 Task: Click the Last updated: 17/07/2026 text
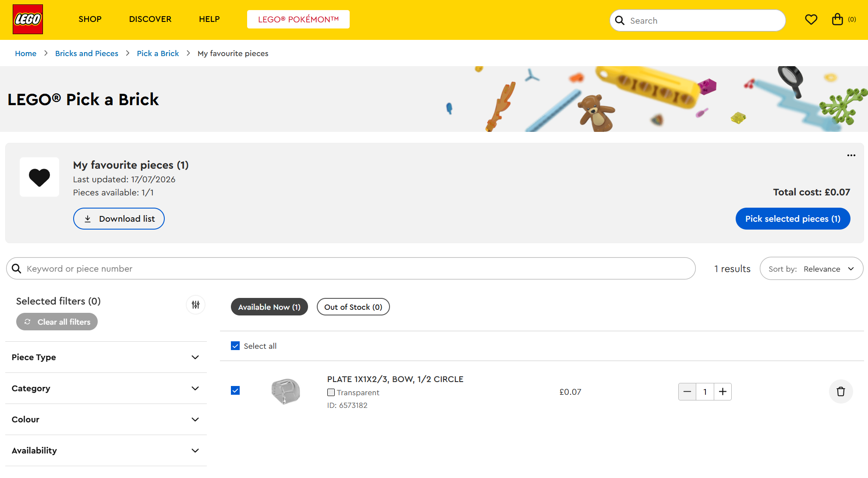point(124,179)
